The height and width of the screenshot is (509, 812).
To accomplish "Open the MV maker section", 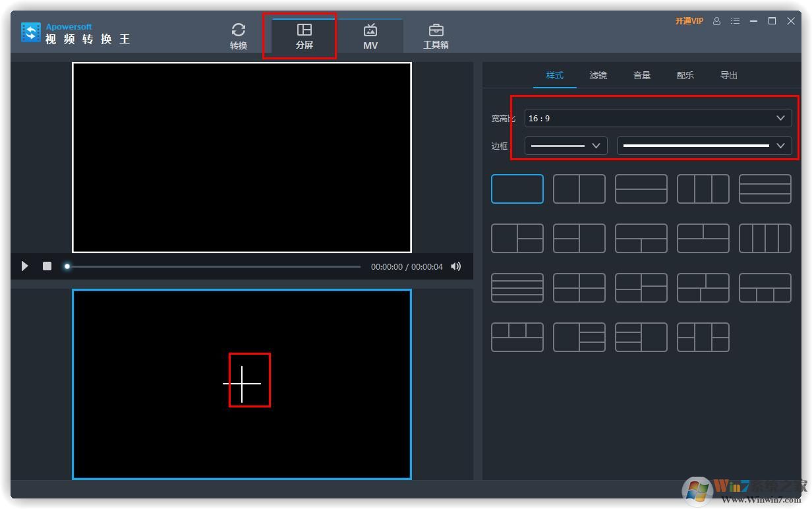I will pos(370,36).
